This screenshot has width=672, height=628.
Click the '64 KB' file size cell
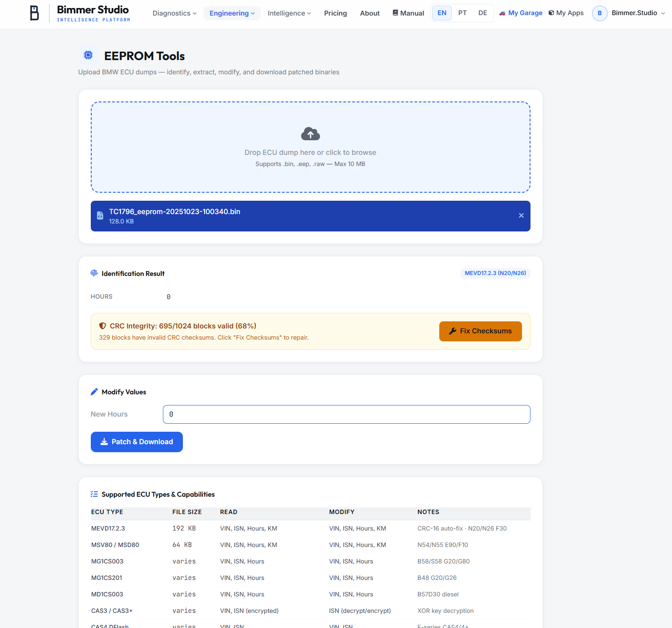182,545
